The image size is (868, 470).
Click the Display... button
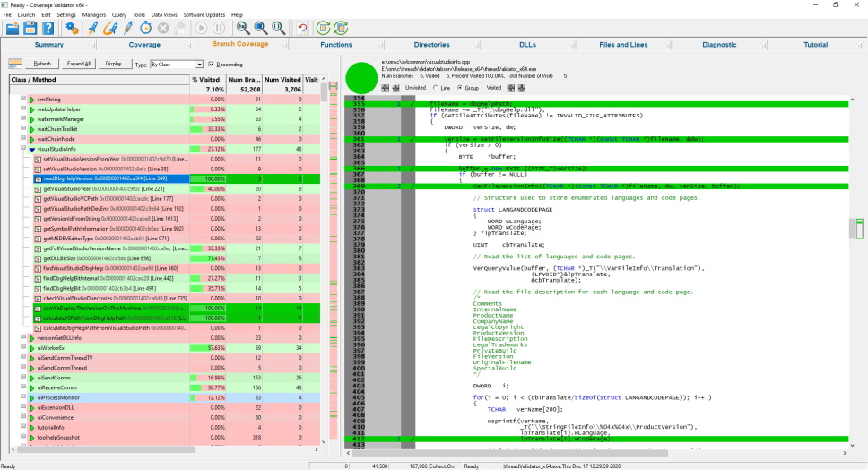tap(115, 65)
